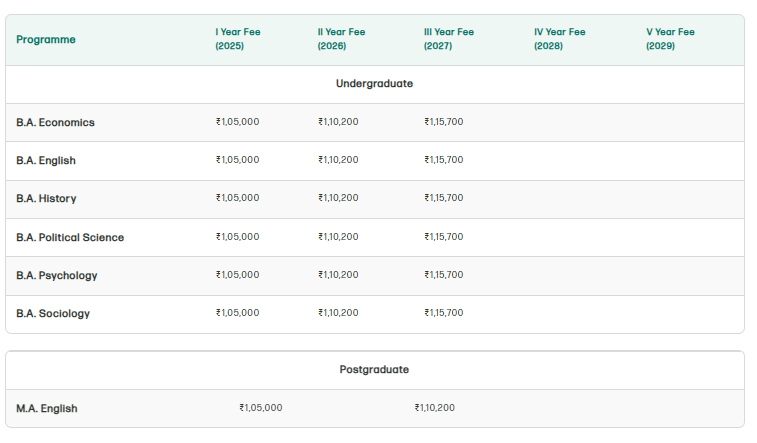757x443 pixels.
Task: Open the B.A. History programme
Action: point(46,199)
